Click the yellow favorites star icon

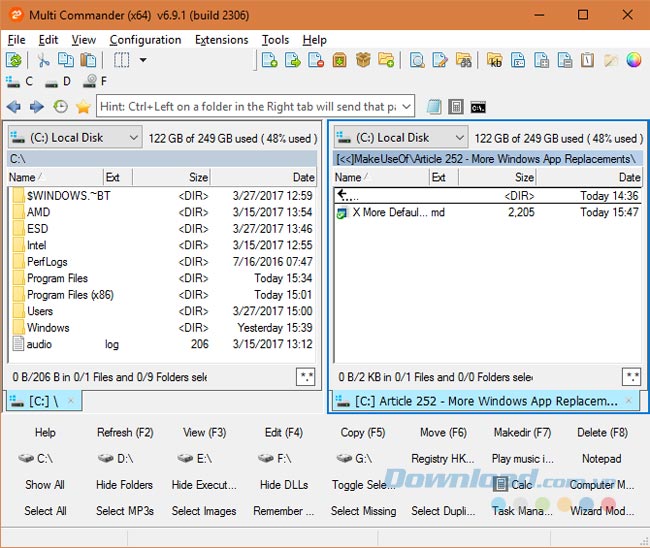[x=83, y=106]
